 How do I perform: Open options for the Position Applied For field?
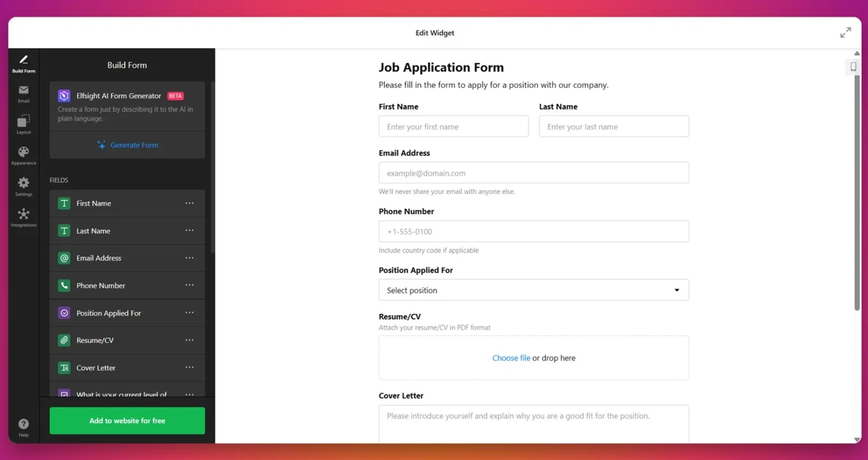189,313
